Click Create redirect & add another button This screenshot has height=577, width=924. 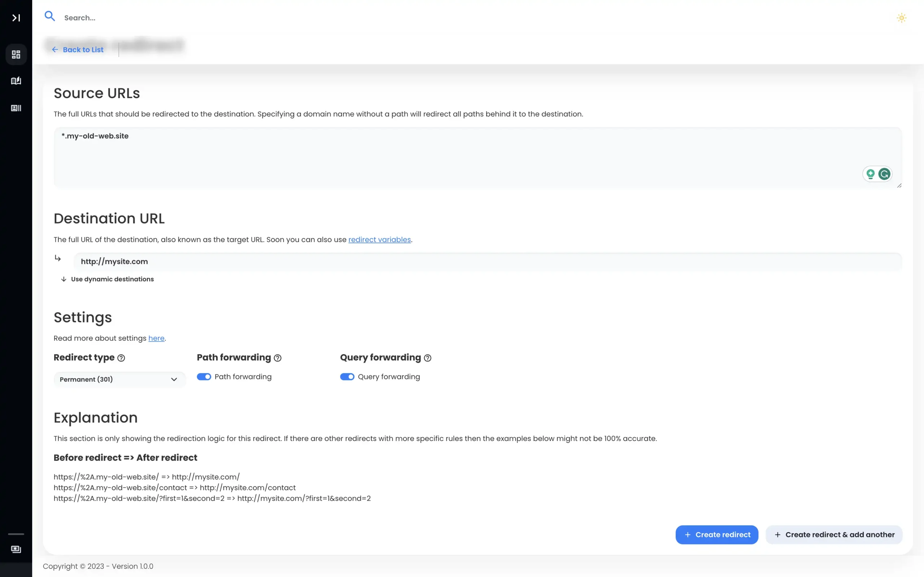pyautogui.click(x=833, y=534)
